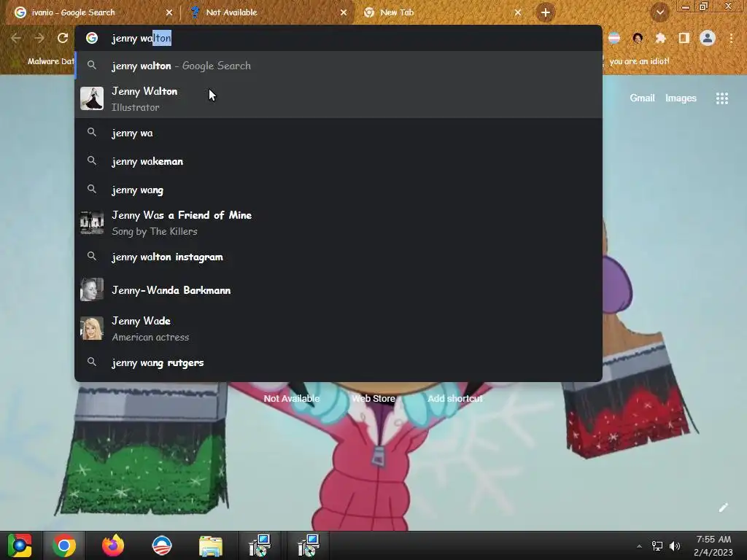Open the Web Store shortcut

(x=373, y=398)
